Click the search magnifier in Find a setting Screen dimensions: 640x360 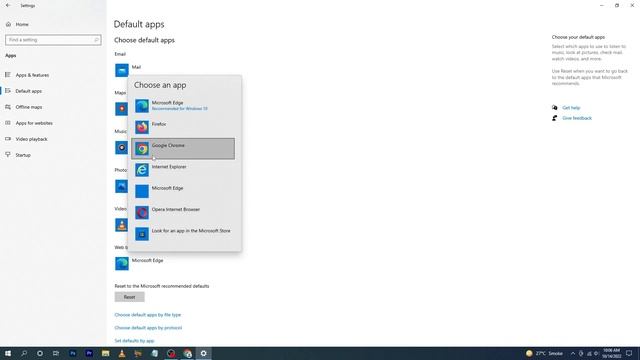click(x=96, y=40)
